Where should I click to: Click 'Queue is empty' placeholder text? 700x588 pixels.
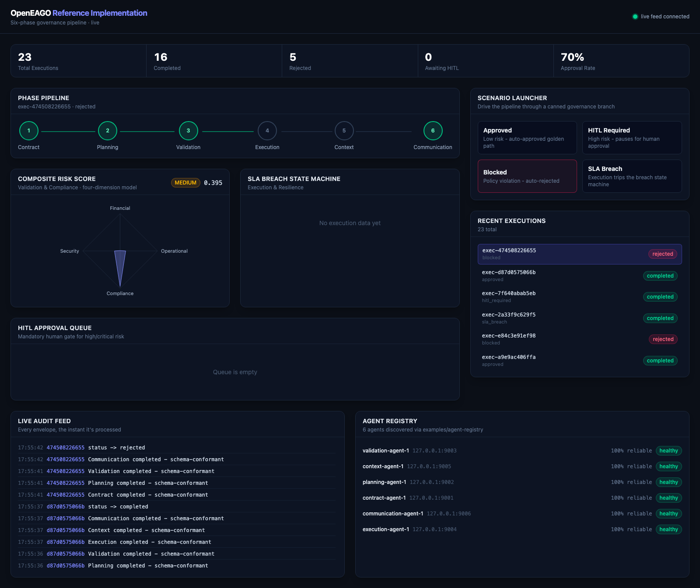point(235,372)
